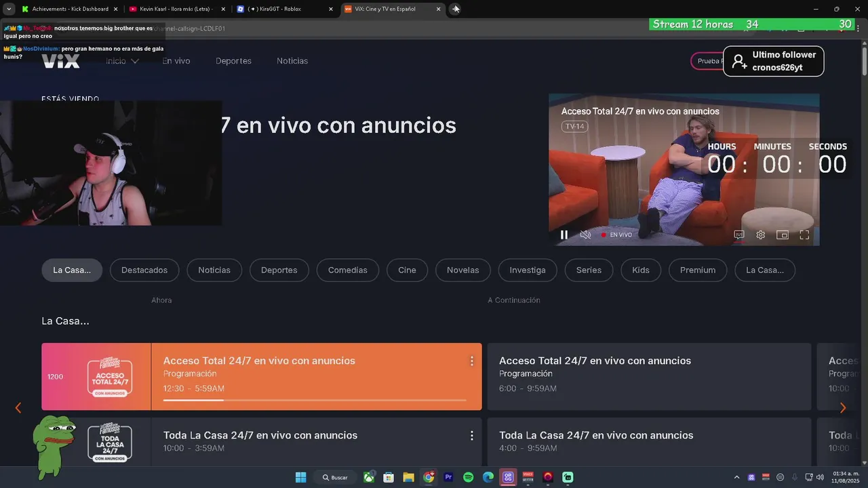
Task: Open Toda La Casa 4:00 - 9:59AM upcoming program
Action: pos(649,442)
